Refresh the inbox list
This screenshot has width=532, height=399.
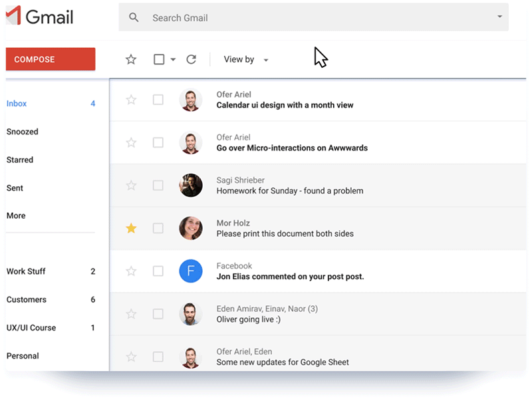(192, 59)
